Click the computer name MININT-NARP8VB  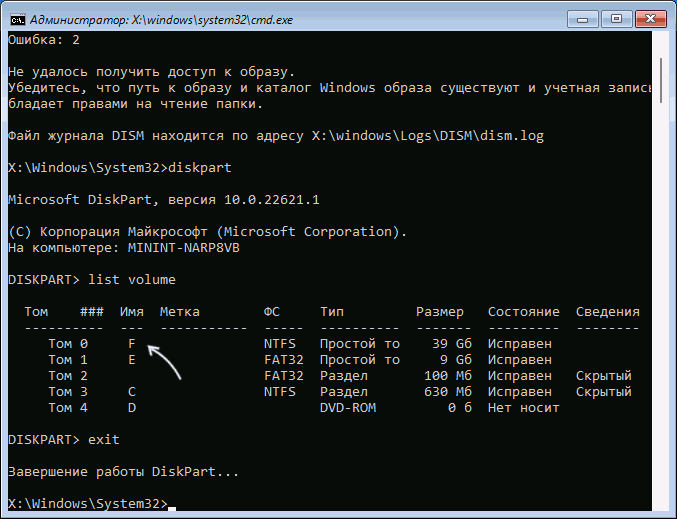(177, 247)
